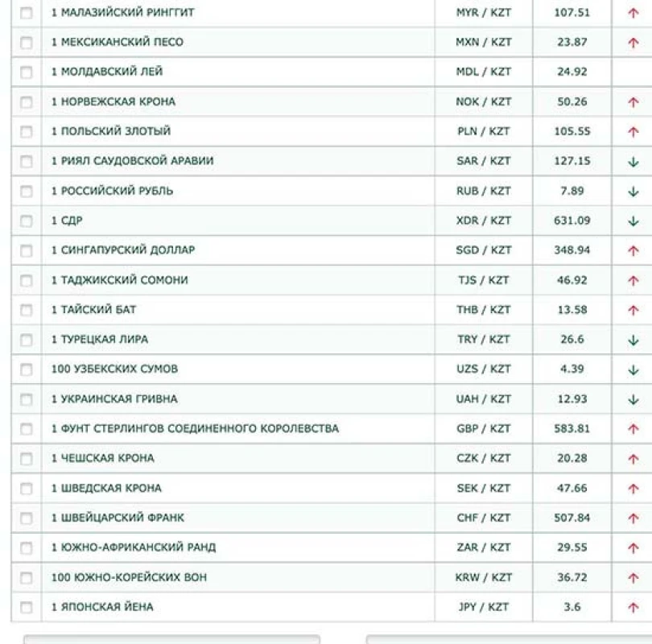Click the green down arrow for Russian ruble
Screen dimensions: 652x644
coord(633,192)
